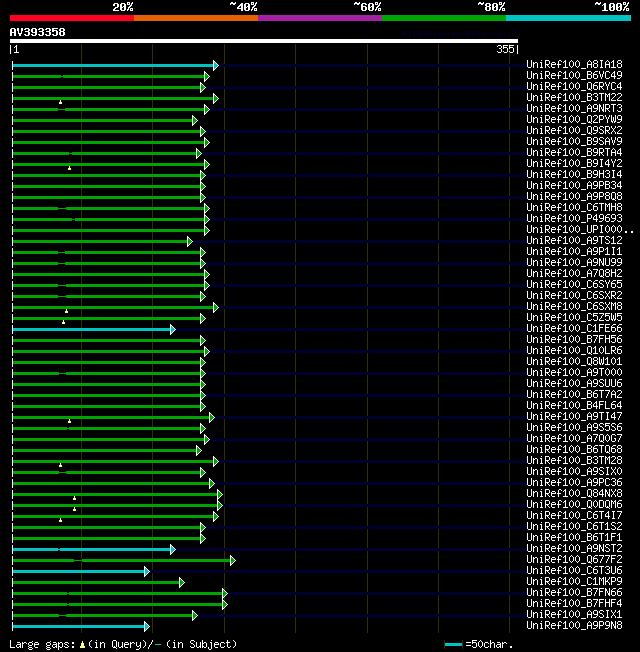This screenshot has height=652, width=640.
Task: Select the UniRef100_A9SIX1 label
Action: click(x=574, y=614)
